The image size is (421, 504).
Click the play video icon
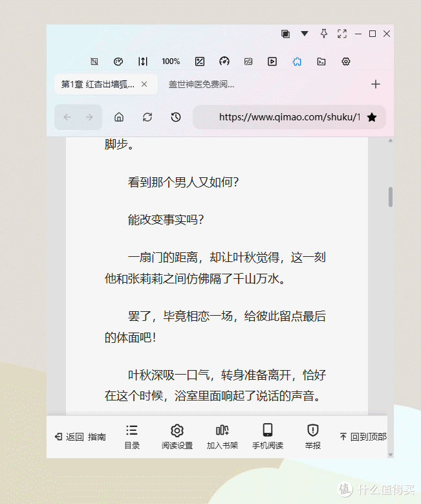[272, 61]
